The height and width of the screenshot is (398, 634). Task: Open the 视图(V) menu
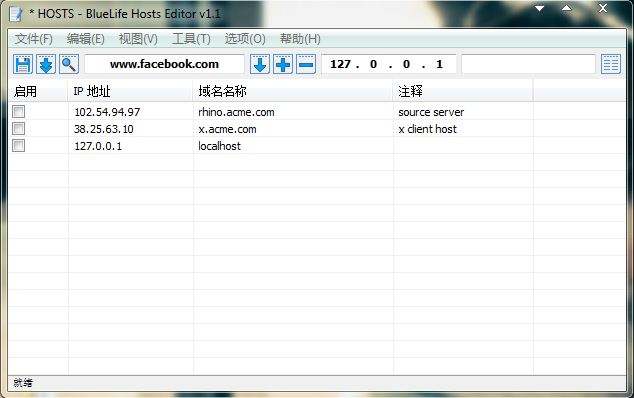138,39
